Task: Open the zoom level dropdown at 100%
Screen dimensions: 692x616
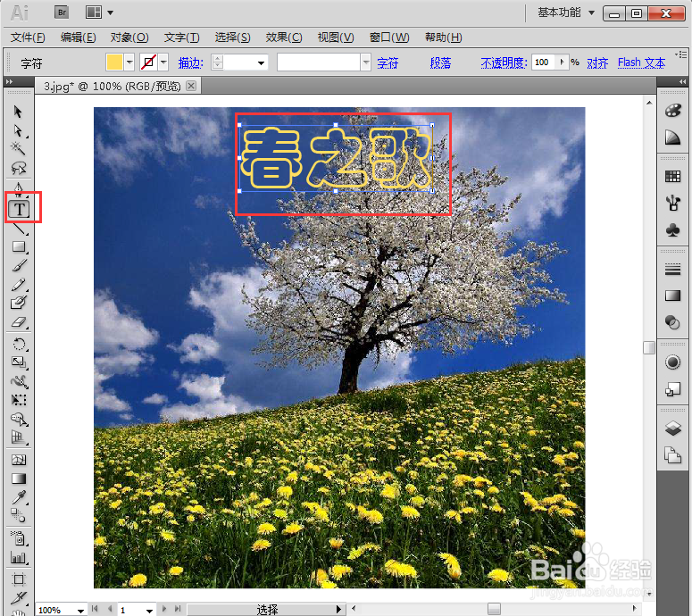Action: click(80, 611)
